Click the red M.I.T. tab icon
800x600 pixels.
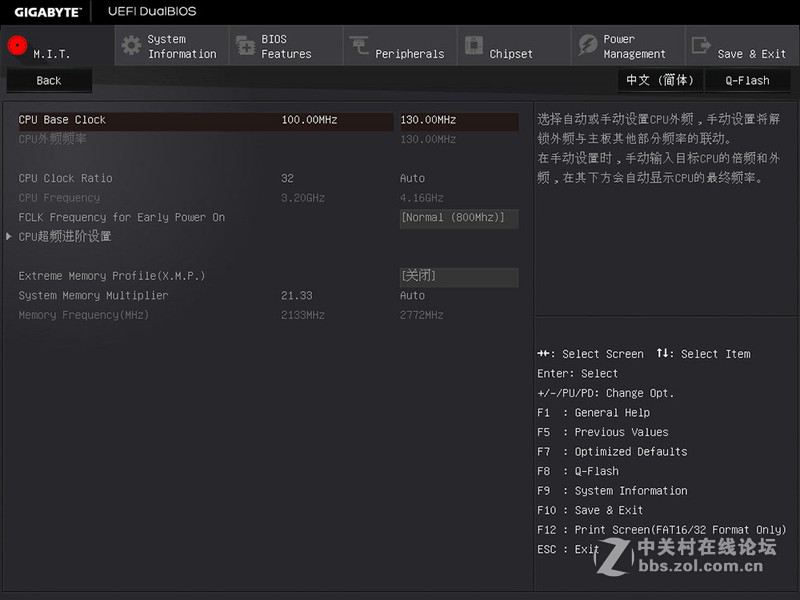pos(17,46)
